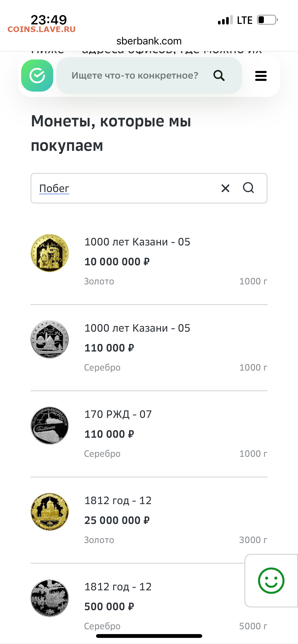Tap the 25 000 000 ₽ price

pos(117,520)
